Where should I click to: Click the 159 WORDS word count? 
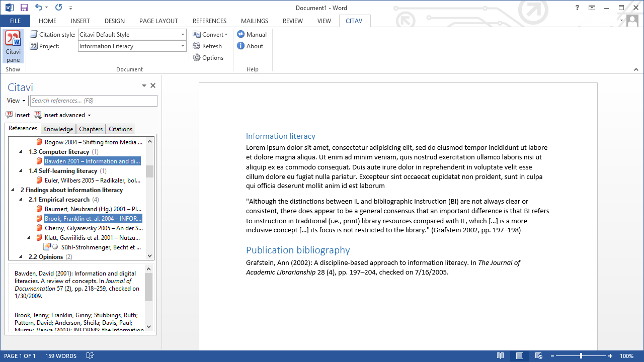61,356
